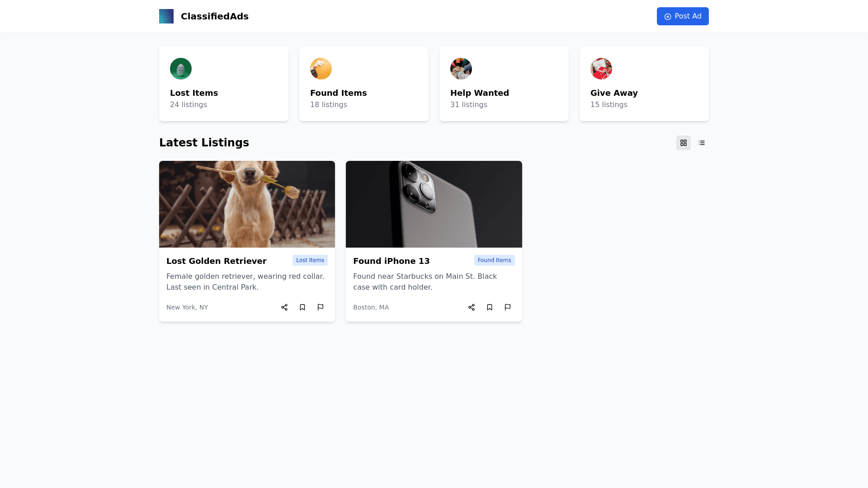The width and height of the screenshot is (868, 488).
Task: Open the golden retriever photo
Action: click(247, 204)
